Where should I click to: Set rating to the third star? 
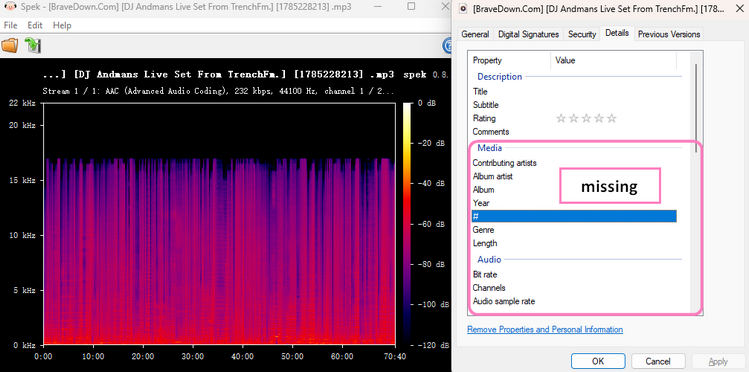coord(586,118)
